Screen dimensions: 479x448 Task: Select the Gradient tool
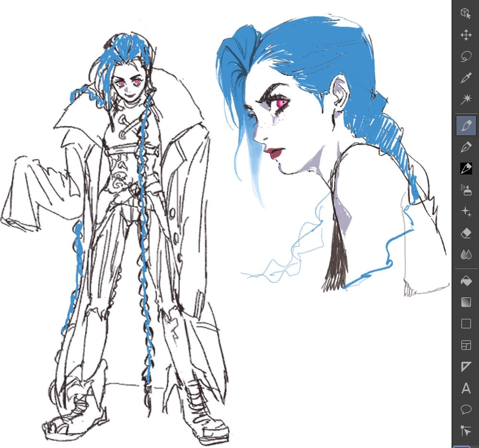pos(466,302)
